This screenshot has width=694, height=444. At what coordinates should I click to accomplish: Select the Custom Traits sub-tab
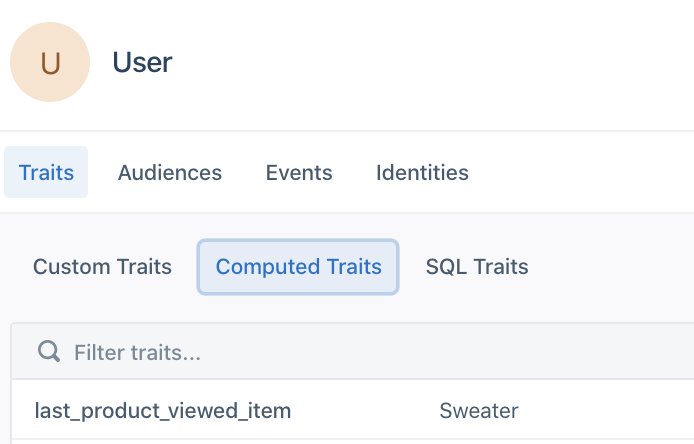point(102,267)
